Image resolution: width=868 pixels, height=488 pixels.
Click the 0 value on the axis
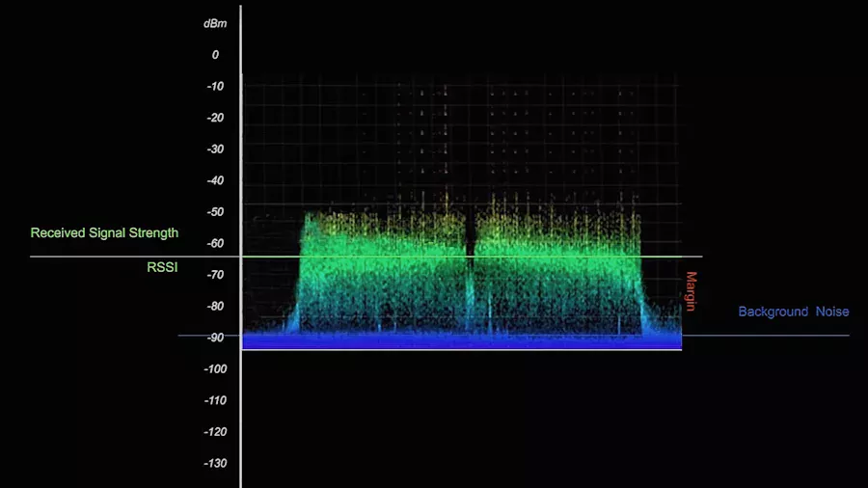tap(215, 55)
